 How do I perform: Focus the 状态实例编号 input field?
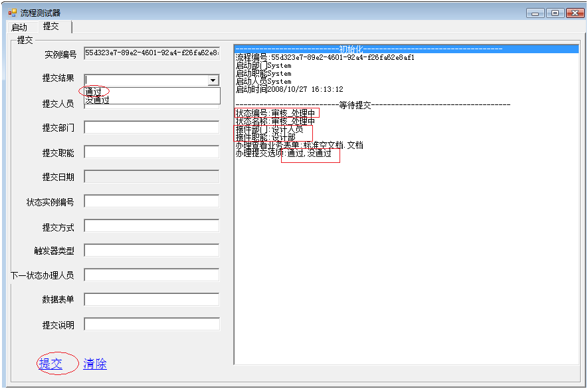pos(151,201)
